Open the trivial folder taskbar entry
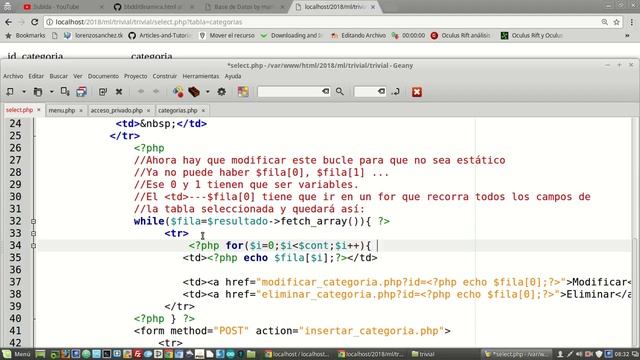 click(x=423, y=354)
